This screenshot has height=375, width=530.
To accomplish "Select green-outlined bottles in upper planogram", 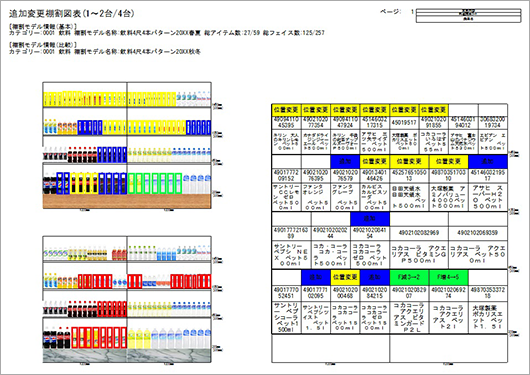I will 155,183.
